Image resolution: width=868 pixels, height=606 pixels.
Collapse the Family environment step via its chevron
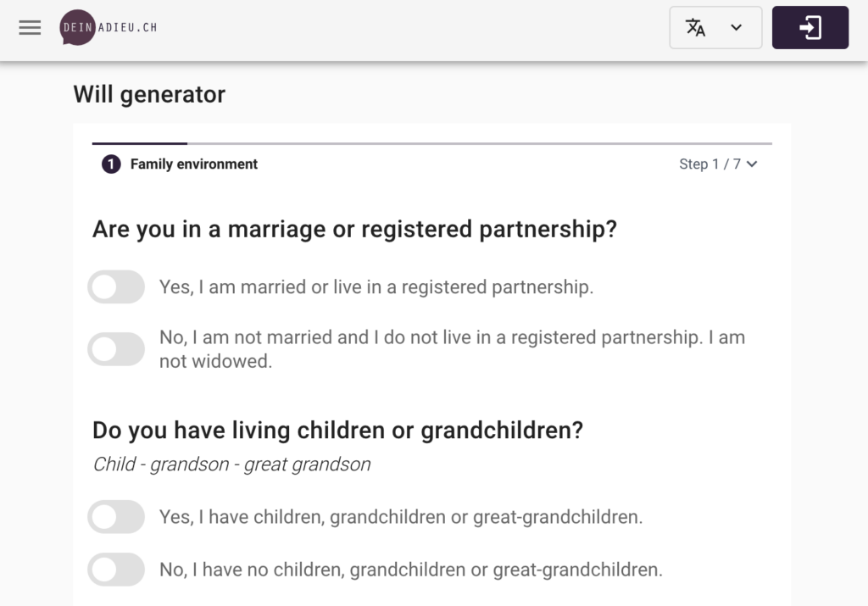(753, 164)
